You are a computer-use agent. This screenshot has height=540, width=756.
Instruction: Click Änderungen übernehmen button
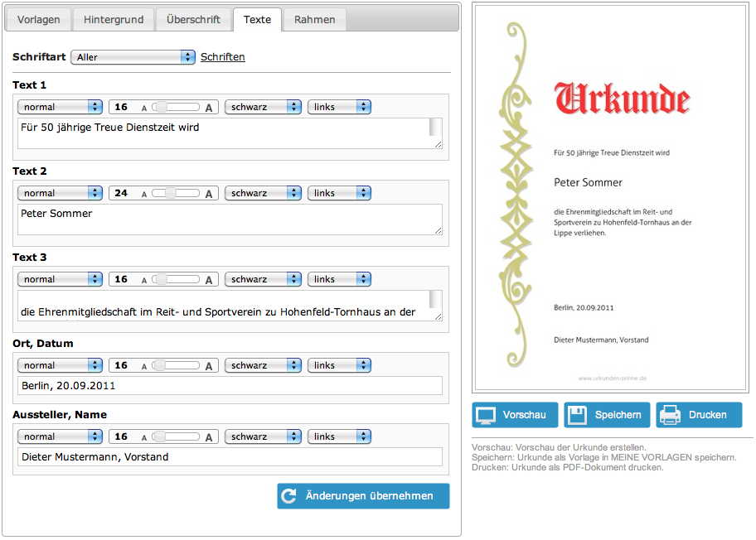363,496
